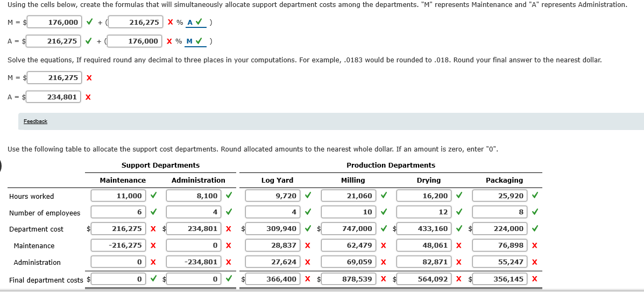Click the green checkmark next to Milling employees 10

pyautogui.click(x=384, y=212)
